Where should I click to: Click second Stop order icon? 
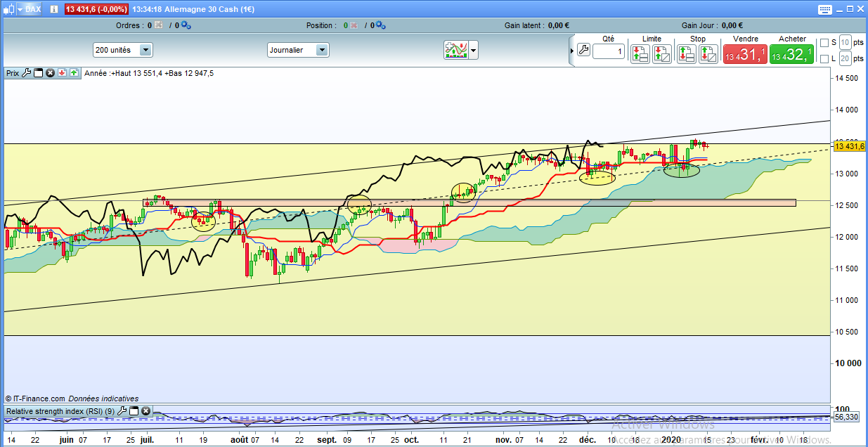tap(708, 53)
